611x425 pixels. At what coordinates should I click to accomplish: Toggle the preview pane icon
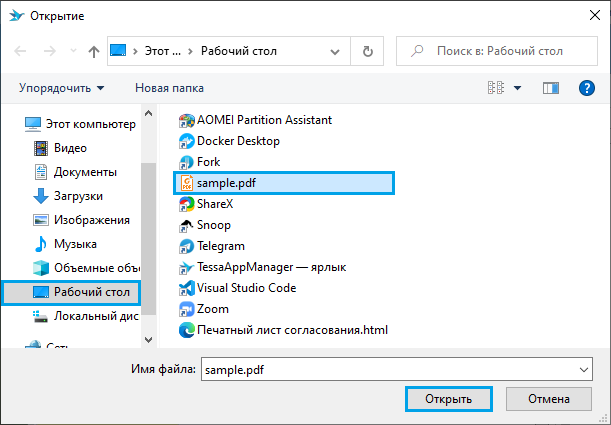549,88
